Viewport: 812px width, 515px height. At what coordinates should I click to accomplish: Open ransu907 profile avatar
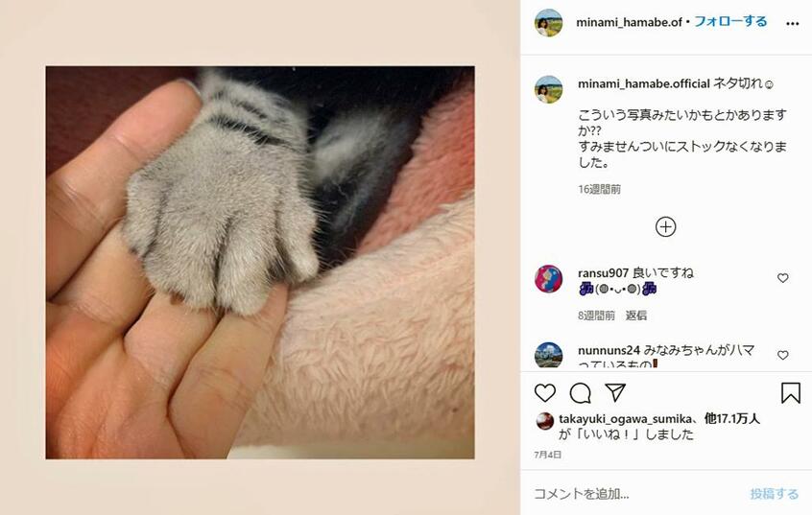[x=548, y=279]
